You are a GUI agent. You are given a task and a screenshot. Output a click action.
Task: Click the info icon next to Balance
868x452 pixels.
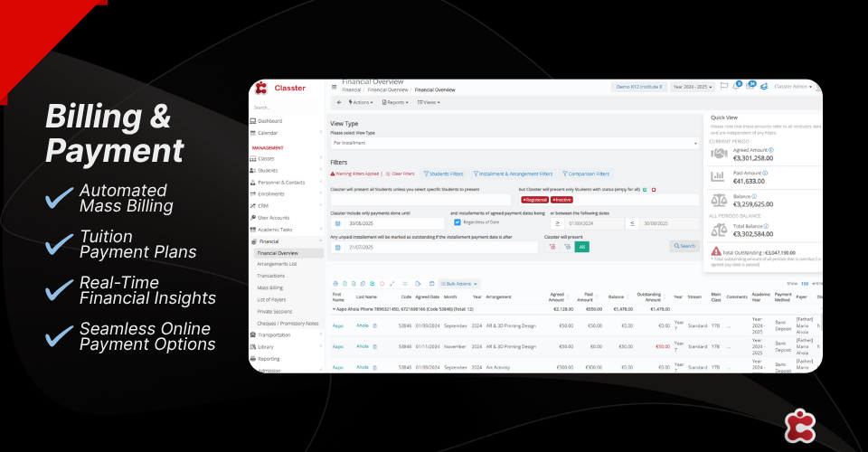point(754,196)
